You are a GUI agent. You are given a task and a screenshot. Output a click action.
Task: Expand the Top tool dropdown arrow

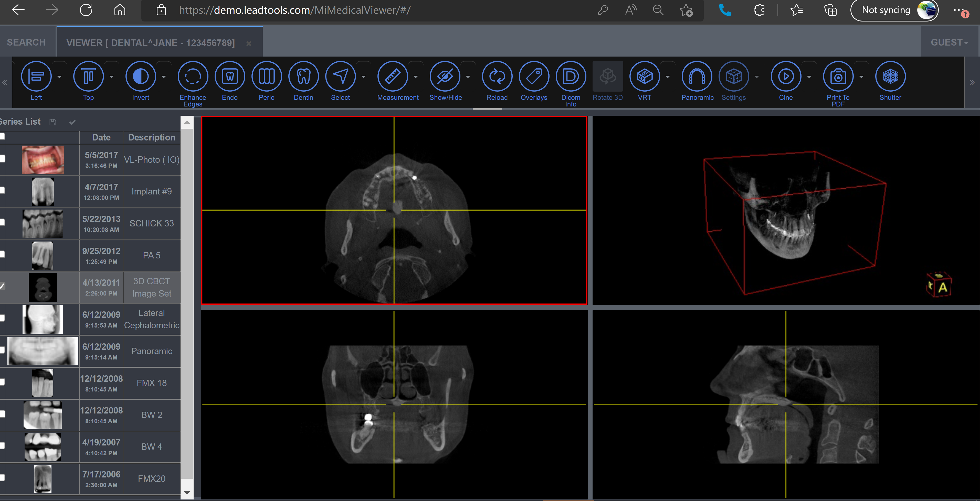click(x=111, y=77)
